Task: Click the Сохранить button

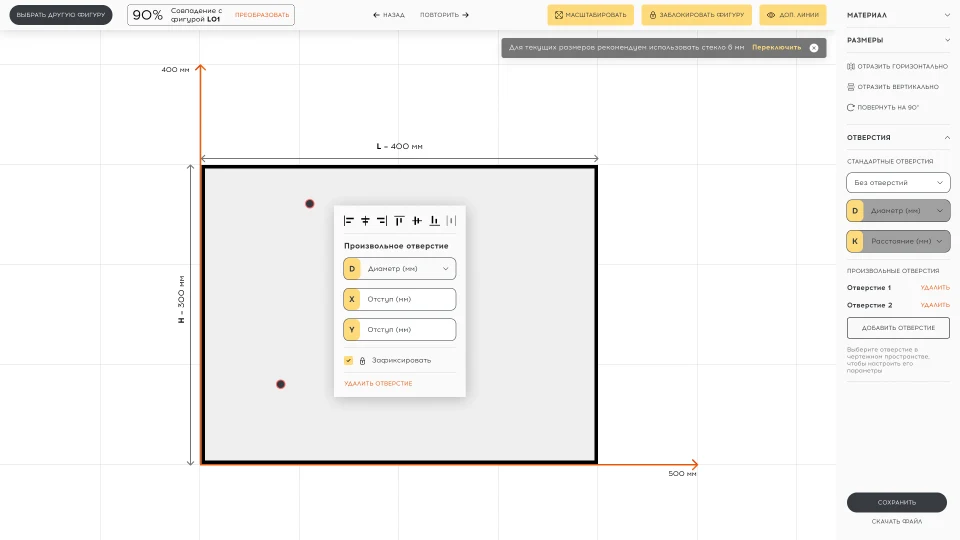Action: pos(897,502)
